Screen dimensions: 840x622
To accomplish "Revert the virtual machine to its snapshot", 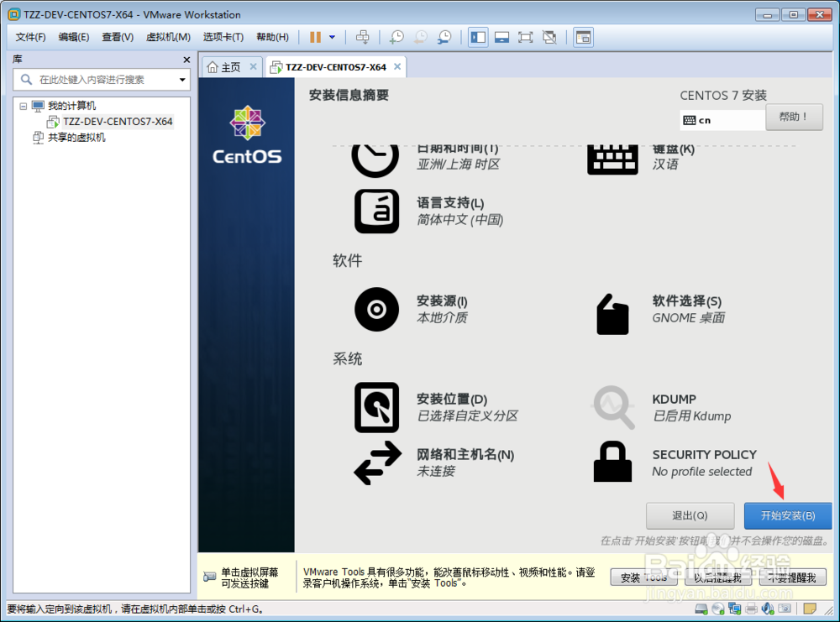I will tap(421, 37).
